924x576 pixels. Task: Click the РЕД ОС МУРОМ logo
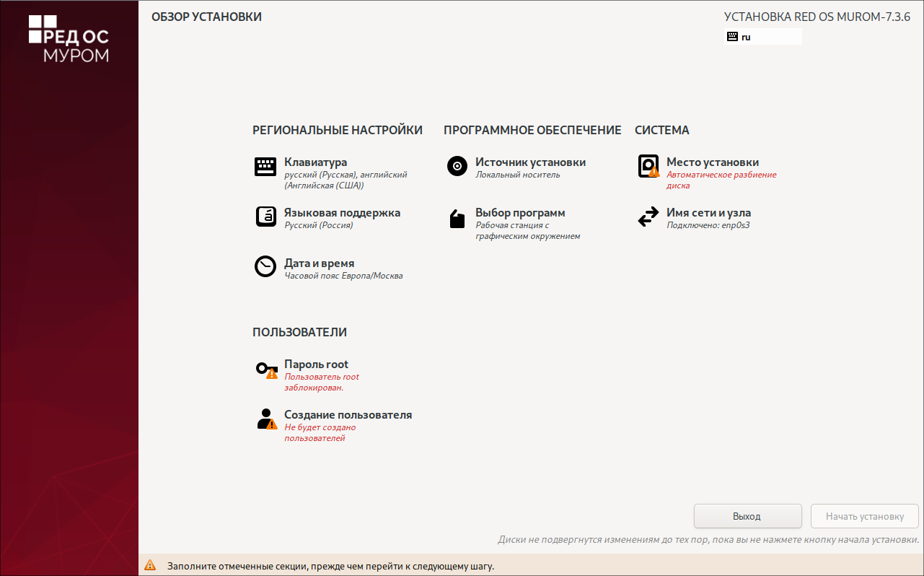pyautogui.click(x=69, y=38)
